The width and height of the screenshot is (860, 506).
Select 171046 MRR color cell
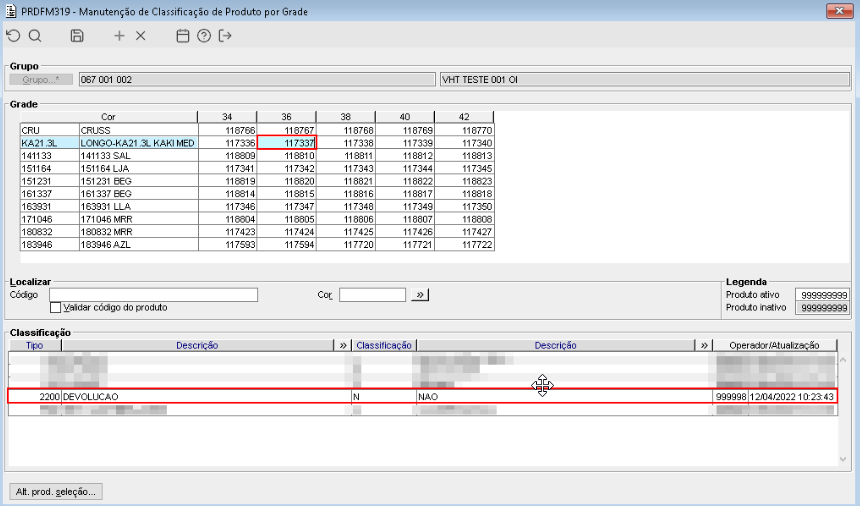tap(139, 219)
